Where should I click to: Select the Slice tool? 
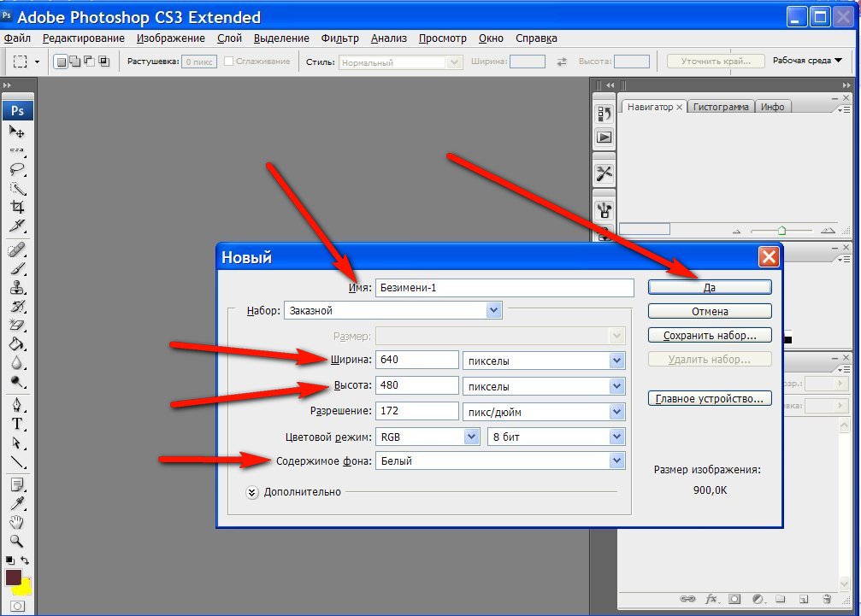17,226
